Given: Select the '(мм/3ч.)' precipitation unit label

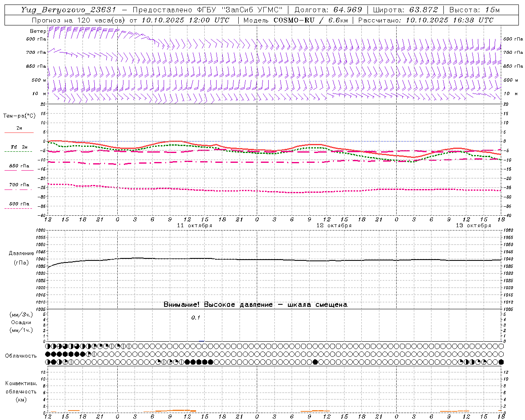Looking at the screenshot, I should 21,315.
